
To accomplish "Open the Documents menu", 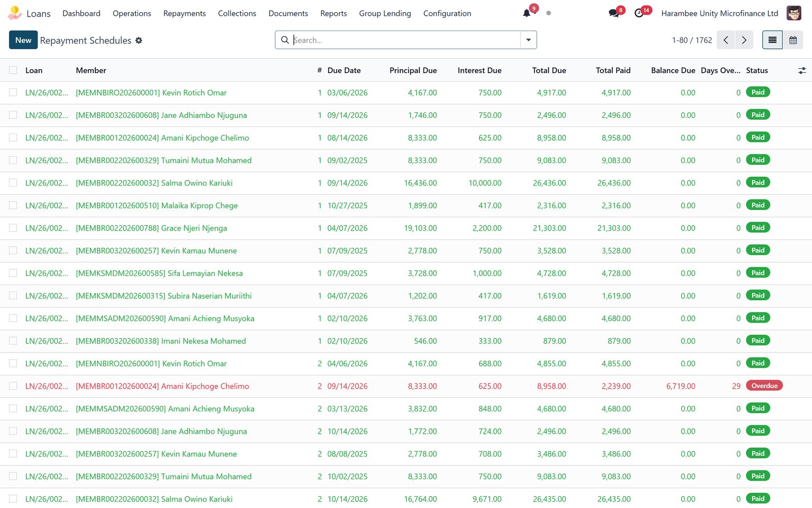I will (x=288, y=13).
